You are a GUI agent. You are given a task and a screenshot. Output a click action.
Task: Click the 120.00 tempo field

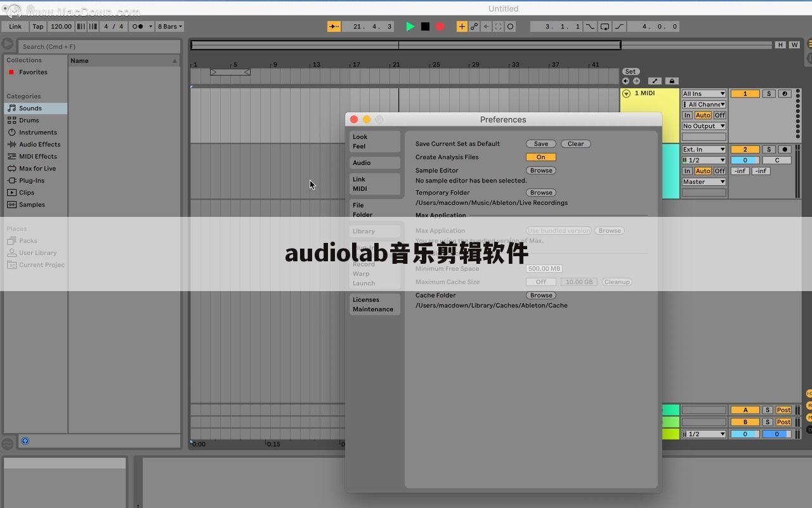pyautogui.click(x=61, y=27)
